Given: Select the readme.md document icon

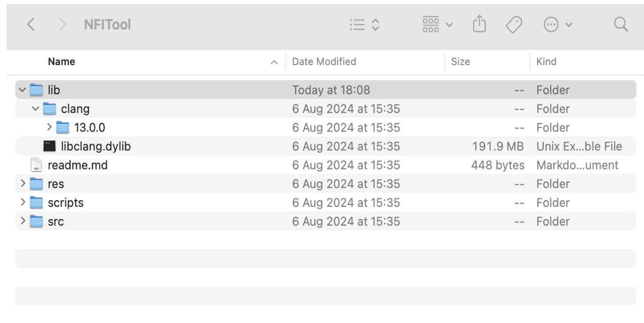Looking at the screenshot, I should tap(36, 165).
